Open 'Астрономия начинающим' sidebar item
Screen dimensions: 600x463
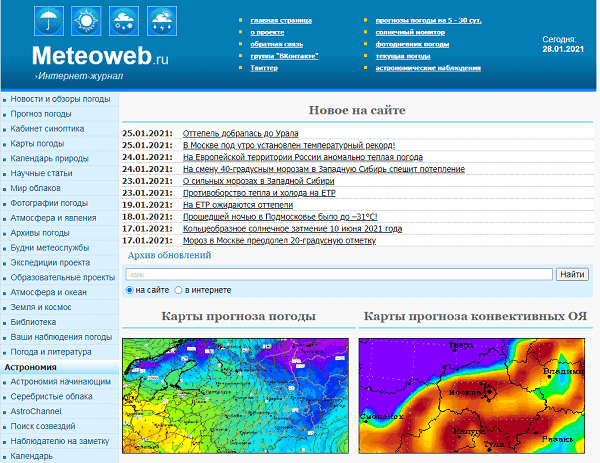60,382
